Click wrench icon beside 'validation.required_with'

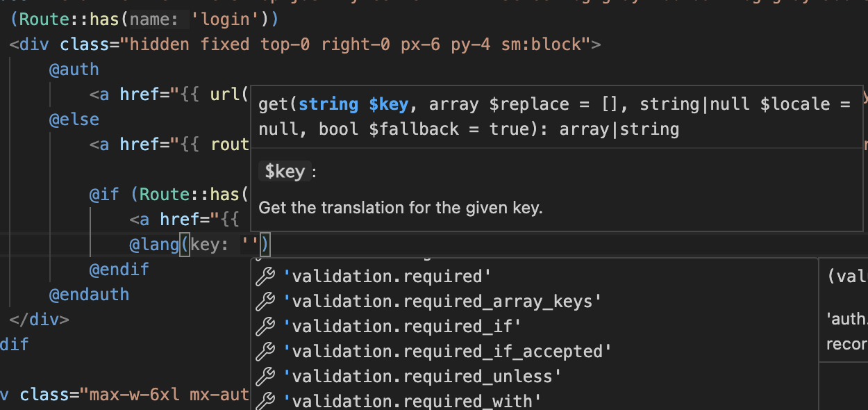click(265, 401)
